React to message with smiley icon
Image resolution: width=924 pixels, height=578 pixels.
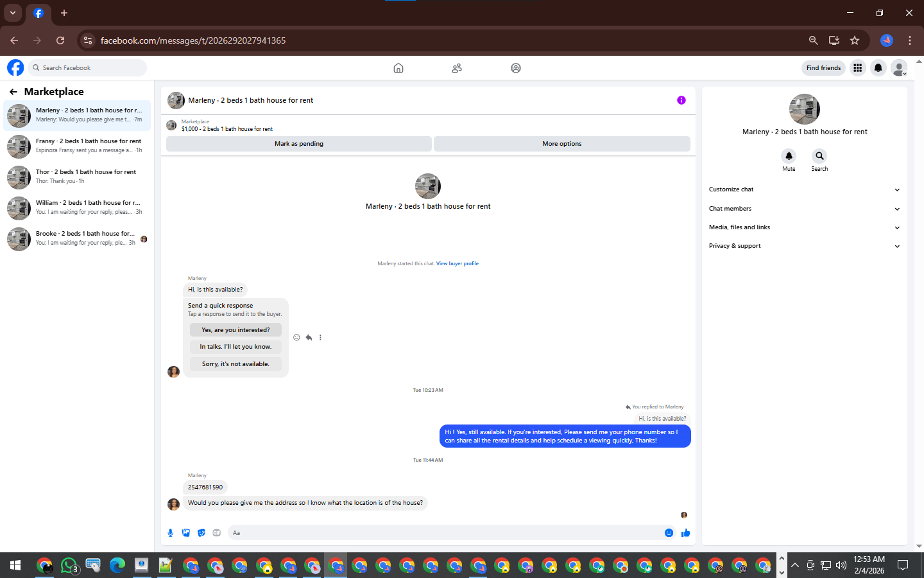tap(296, 337)
